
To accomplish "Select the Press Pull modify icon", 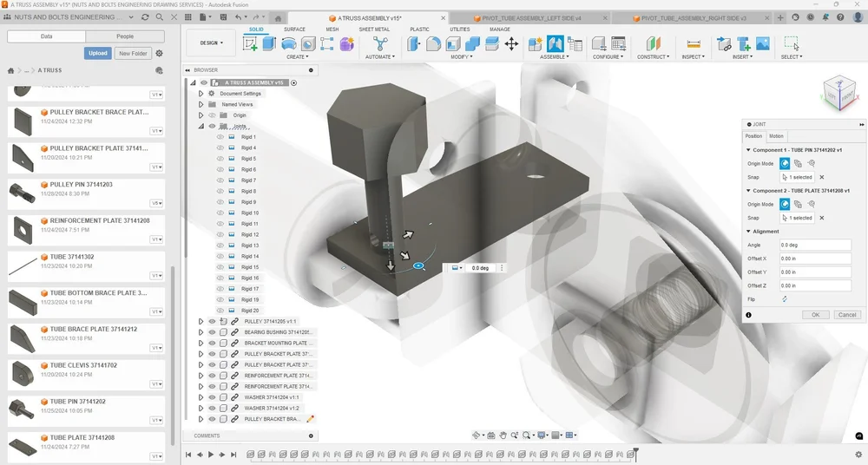I will tap(413, 43).
